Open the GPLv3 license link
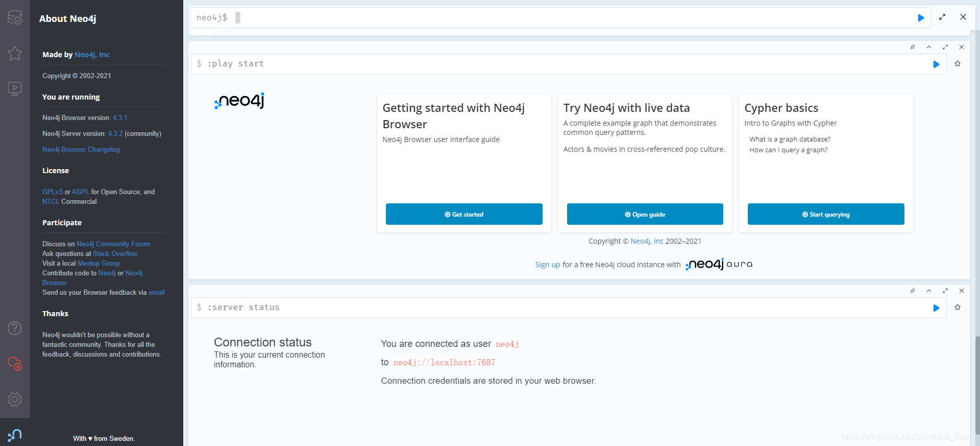This screenshot has height=446, width=980. (x=52, y=192)
